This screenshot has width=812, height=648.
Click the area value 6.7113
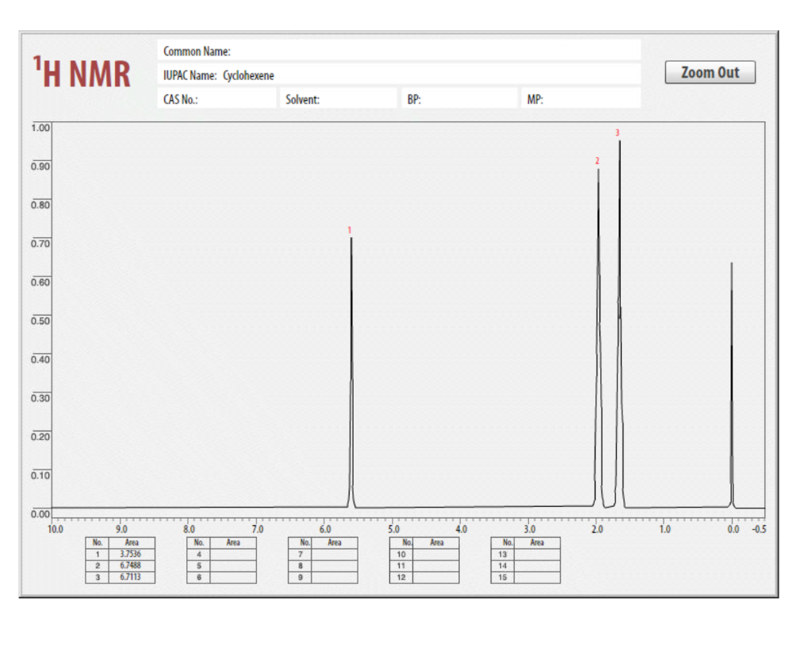click(x=132, y=577)
